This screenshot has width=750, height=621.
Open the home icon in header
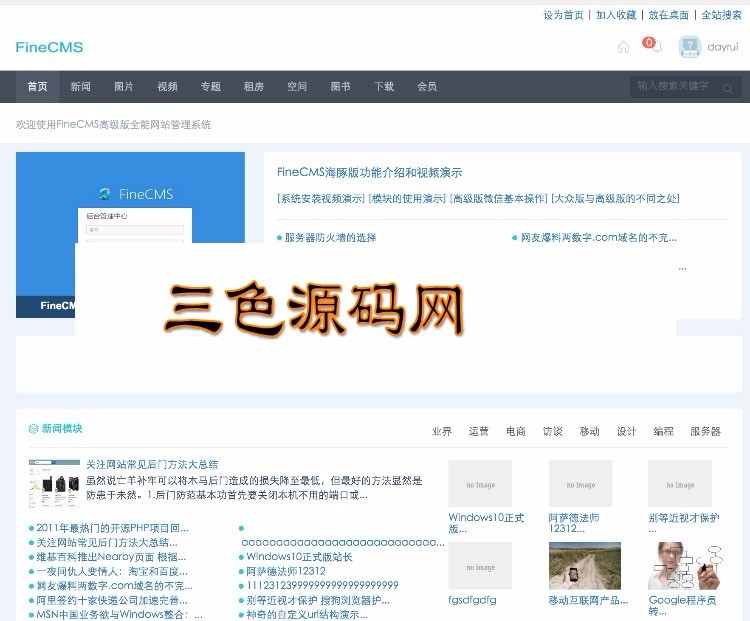pyautogui.click(x=623, y=47)
